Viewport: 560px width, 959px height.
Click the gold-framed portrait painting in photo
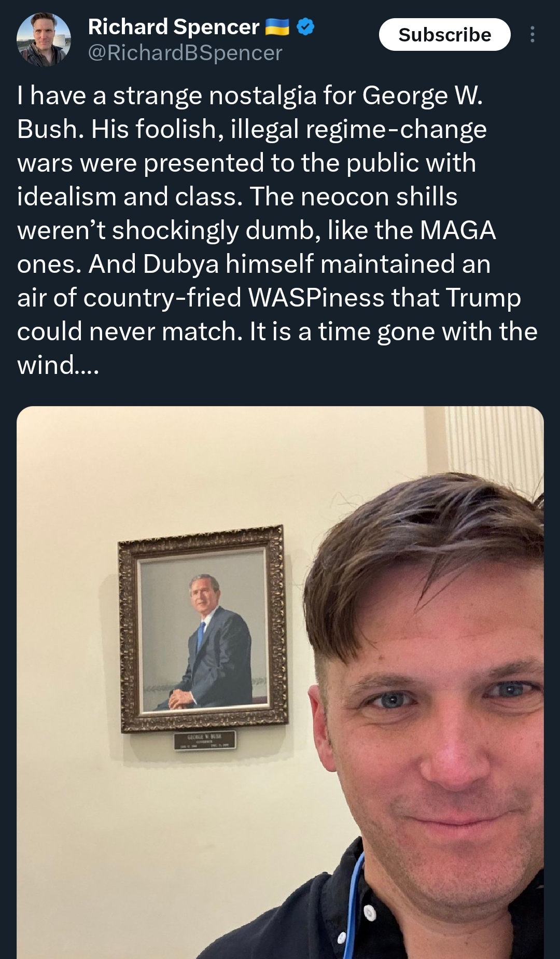pos(203,628)
